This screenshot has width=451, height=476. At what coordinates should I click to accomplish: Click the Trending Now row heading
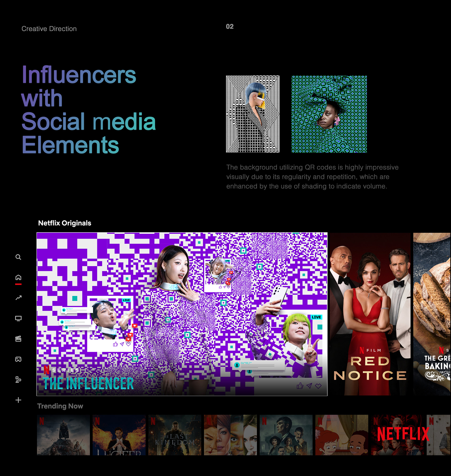pyautogui.click(x=60, y=406)
